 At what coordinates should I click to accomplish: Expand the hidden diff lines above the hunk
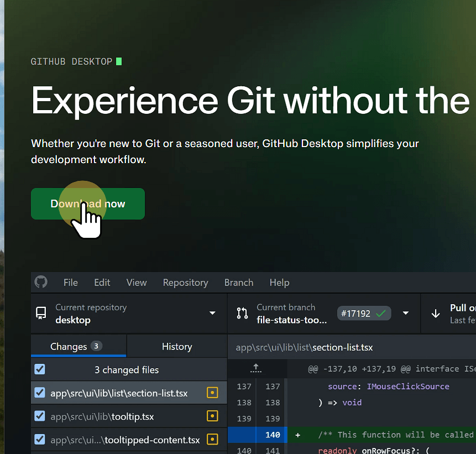click(x=255, y=368)
